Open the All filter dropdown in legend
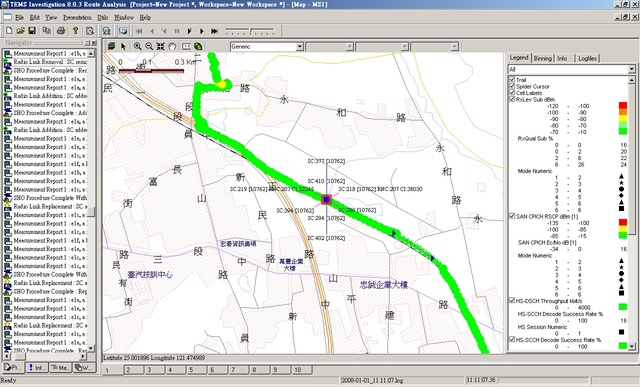Image resolution: width=640 pixels, height=387 pixels. 631,69
